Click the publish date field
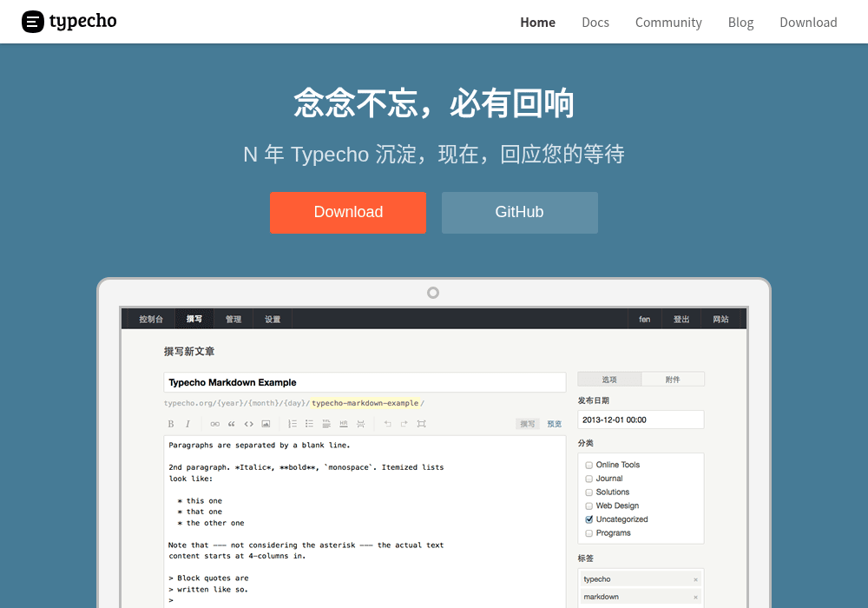This screenshot has width=868, height=608. click(x=641, y=420)
